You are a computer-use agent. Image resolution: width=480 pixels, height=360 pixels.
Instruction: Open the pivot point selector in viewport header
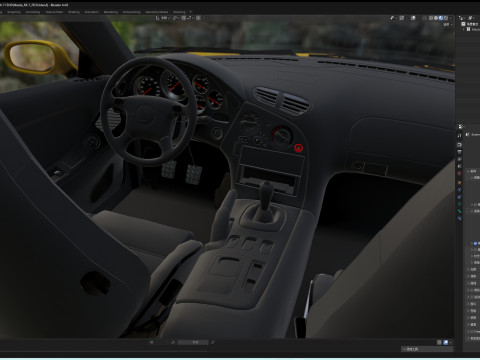pos(176,18)
